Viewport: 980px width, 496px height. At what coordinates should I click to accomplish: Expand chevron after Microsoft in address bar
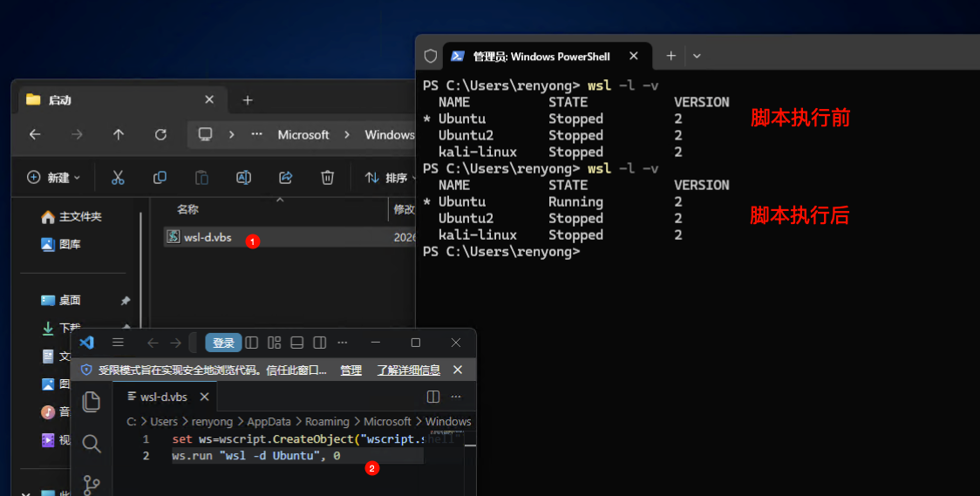click(347, 134)
